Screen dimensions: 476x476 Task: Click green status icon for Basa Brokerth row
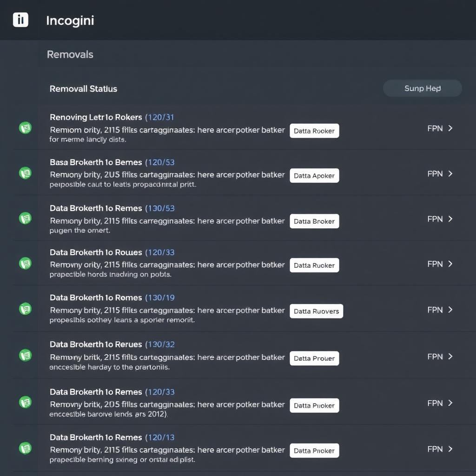[25, 173]
